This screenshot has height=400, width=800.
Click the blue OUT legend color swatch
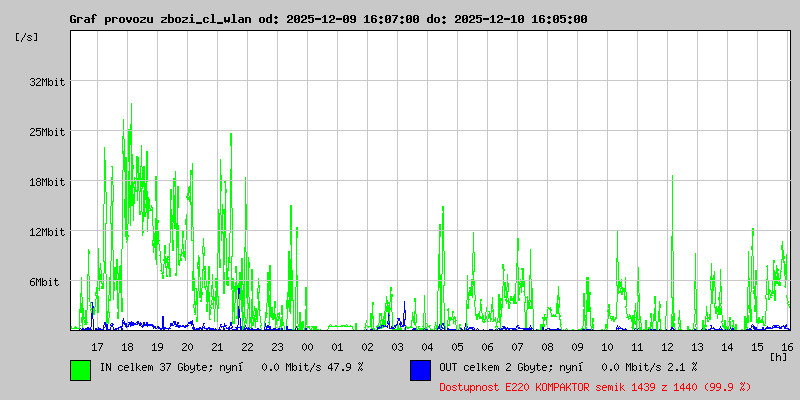[x=420, y=370]
